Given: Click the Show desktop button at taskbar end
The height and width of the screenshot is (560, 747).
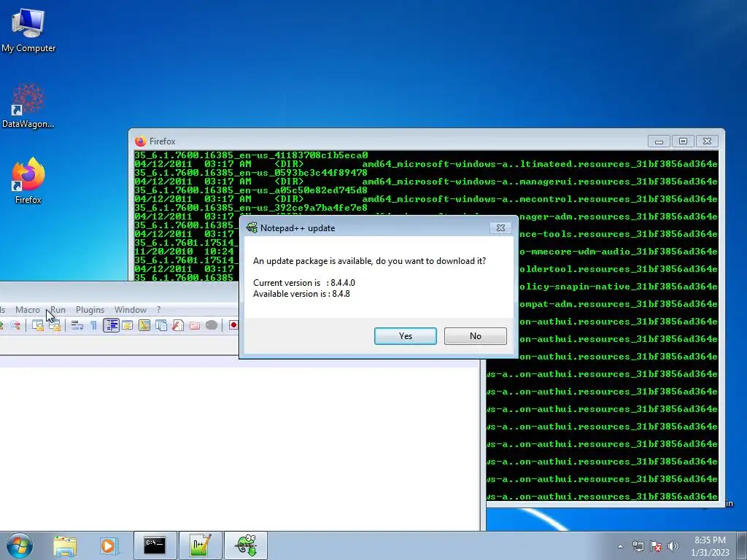Looking at the screenshot, I should [x=742, y=545].
